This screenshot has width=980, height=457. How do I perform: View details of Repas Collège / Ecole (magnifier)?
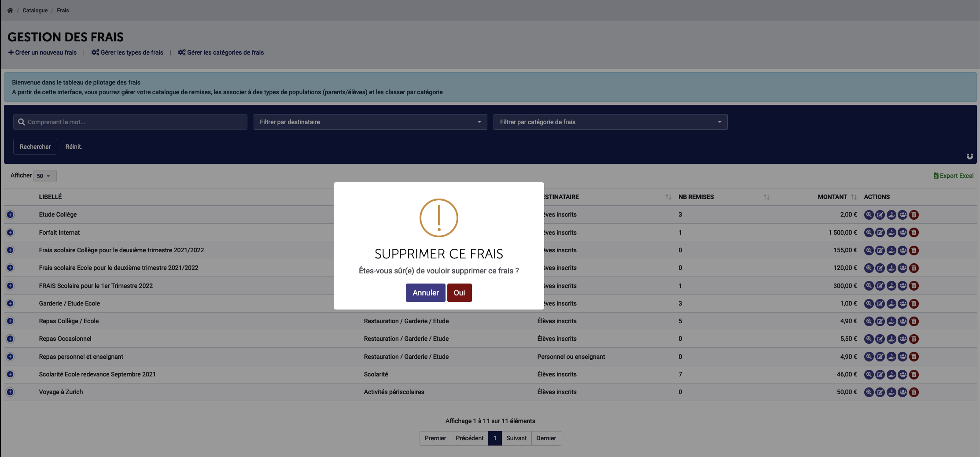(869, 321)
